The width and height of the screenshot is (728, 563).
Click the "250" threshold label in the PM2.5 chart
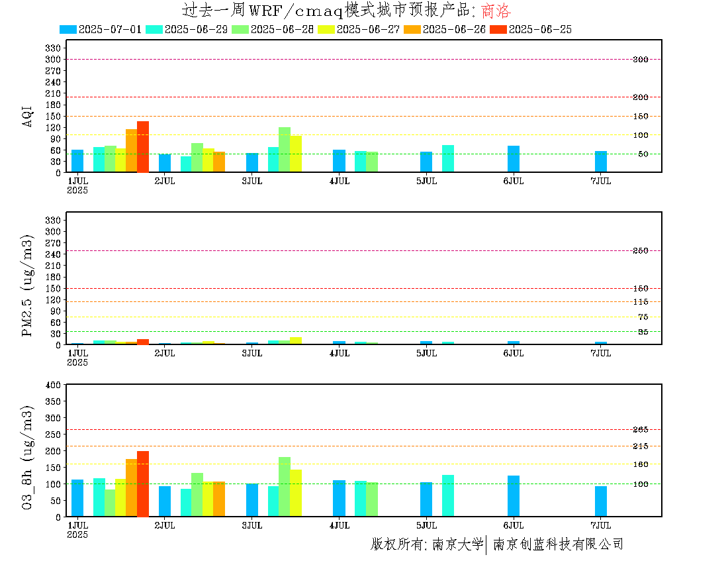click(641, 251)
